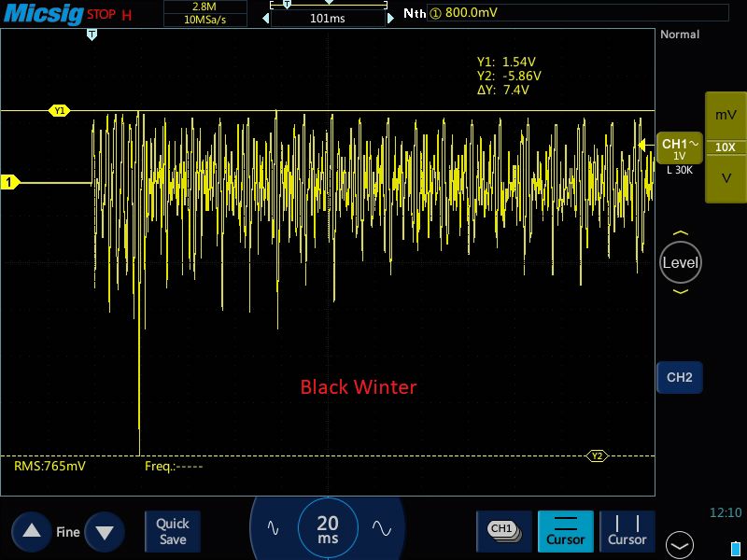Tap the left timebase waveform icon
747x560 pixels.
pos(273,527)
